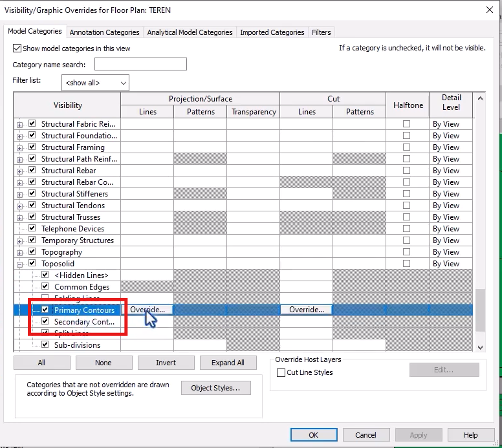Close the Visibility/Graphic Overrides dialog

click(489, 10)
